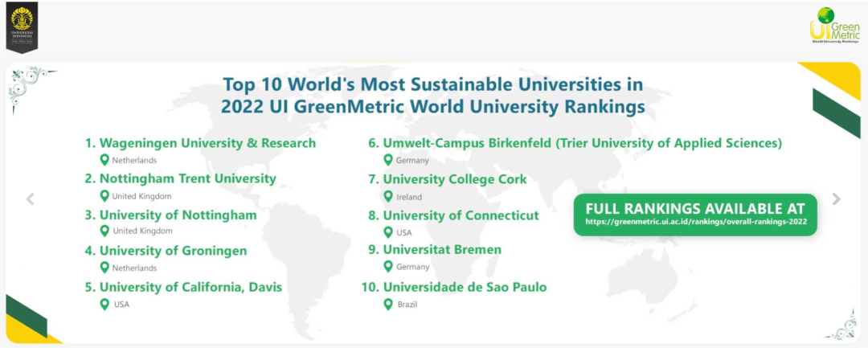Screen dimensions: 868x348
Task: Click the UI GreenMetric logo
Action: click(835, 26)
